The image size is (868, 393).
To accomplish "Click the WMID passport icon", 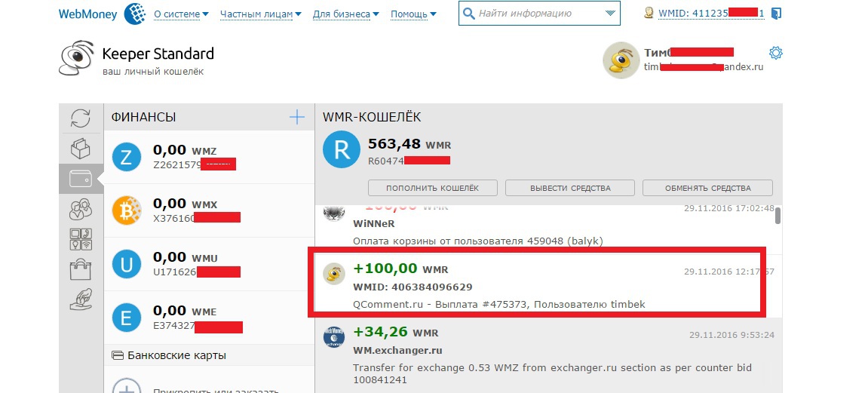I will pyautogui.click(x=649, y=13).
